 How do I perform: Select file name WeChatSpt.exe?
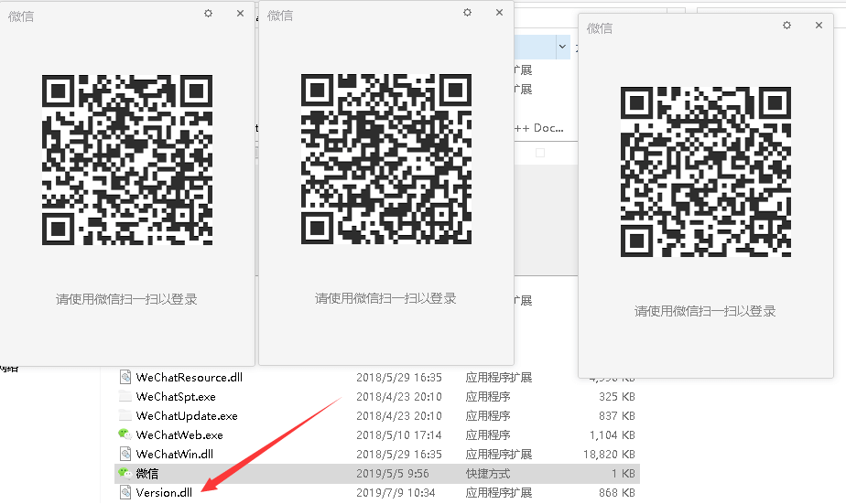tap(176, 397)
